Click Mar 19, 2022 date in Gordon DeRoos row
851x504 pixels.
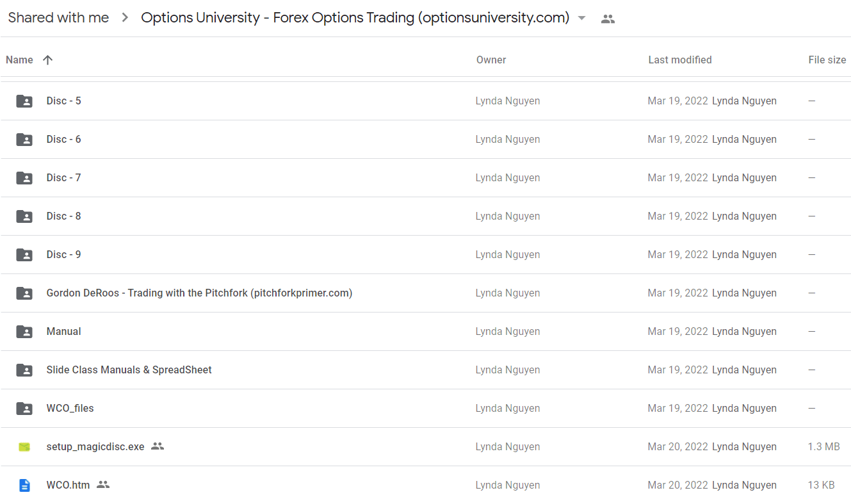pyautogui.click(x=678, y=293)
